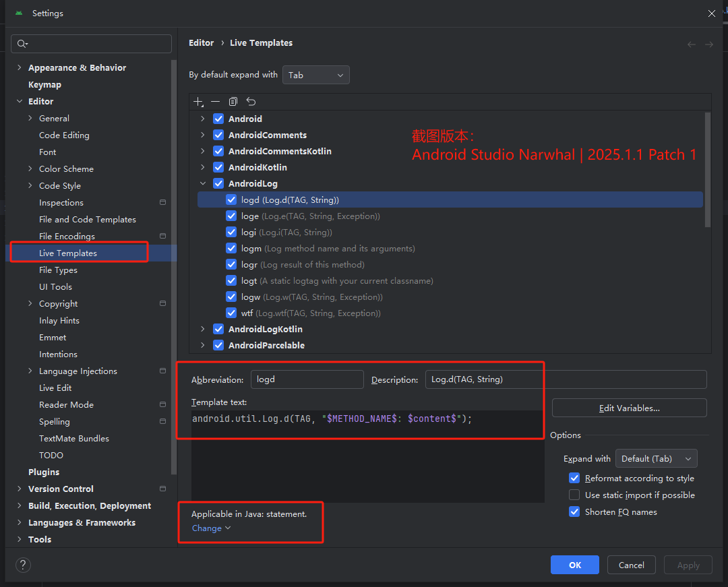Click the OK button

click(x=575, y=565)
